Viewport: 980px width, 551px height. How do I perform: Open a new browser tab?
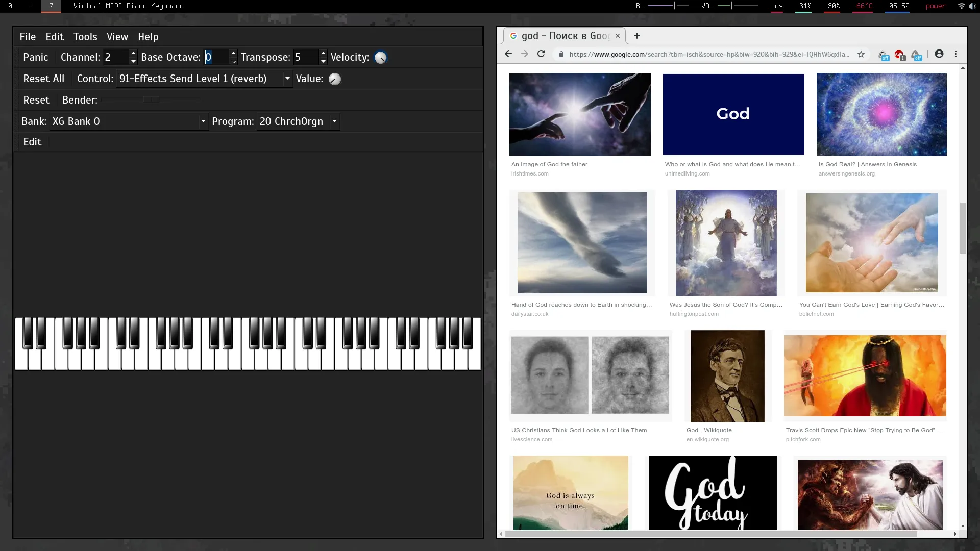(637, 36)
